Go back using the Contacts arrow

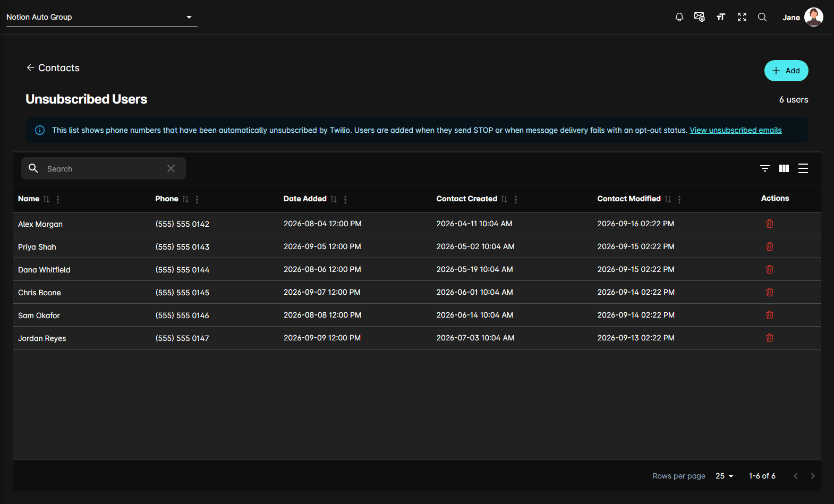point(31,67)
